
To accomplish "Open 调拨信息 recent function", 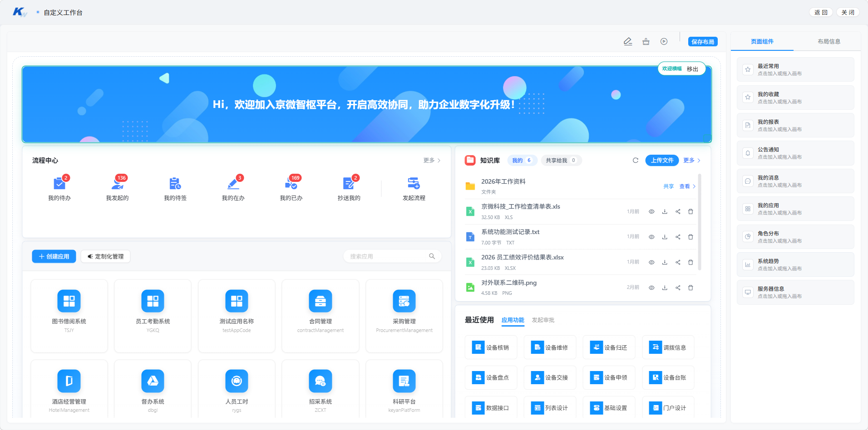I will coord(668,347).
